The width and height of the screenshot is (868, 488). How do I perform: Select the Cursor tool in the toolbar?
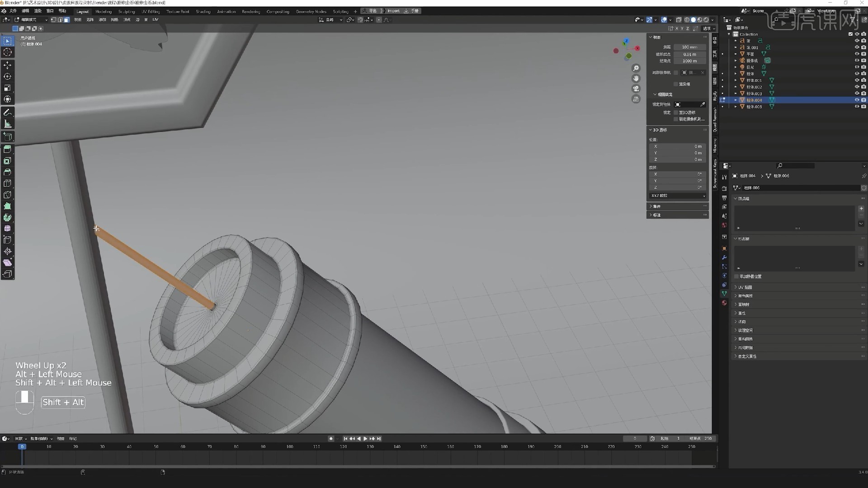click(x=8, y=52)
